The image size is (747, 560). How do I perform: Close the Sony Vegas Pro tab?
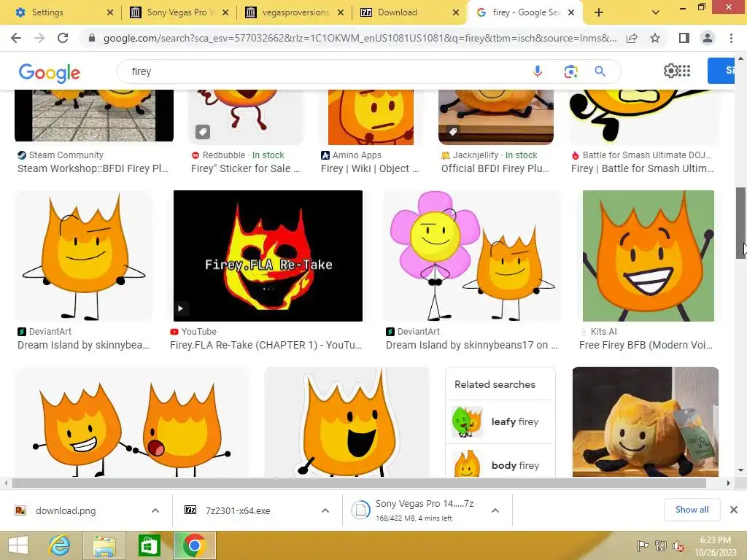[x=226, y=12]
